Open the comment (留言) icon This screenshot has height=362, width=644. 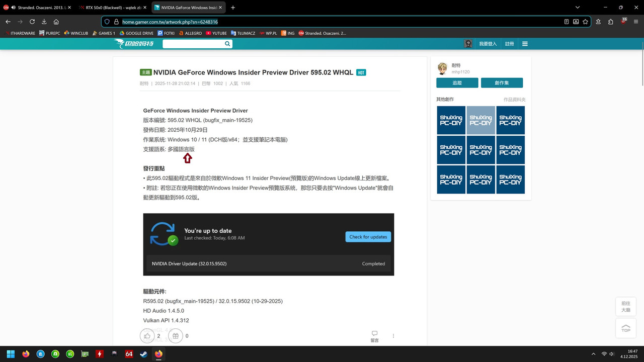(x=374, y=336)
